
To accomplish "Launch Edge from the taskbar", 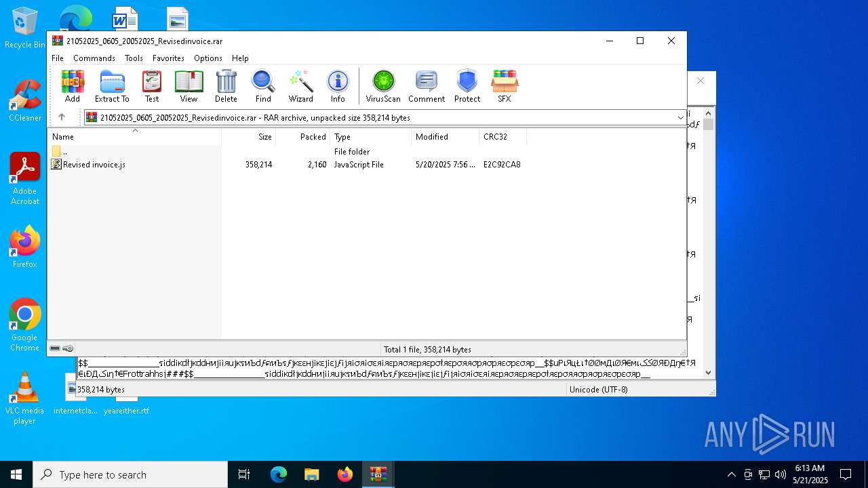I will [279, 474].
